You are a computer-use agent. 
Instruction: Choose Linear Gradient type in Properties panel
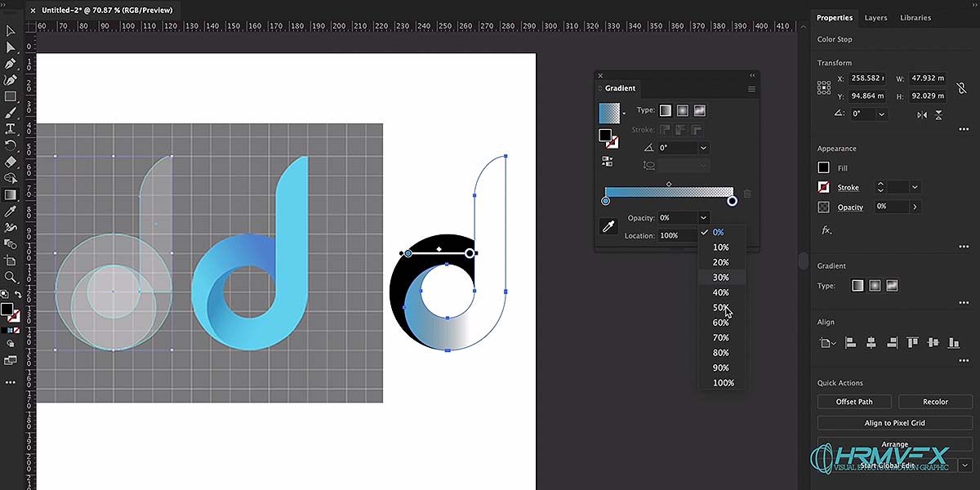pos(857,286)
